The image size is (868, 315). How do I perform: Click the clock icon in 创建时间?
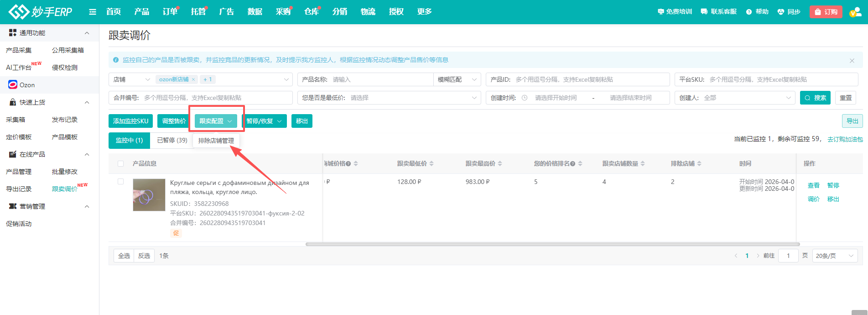click(525, 98)
